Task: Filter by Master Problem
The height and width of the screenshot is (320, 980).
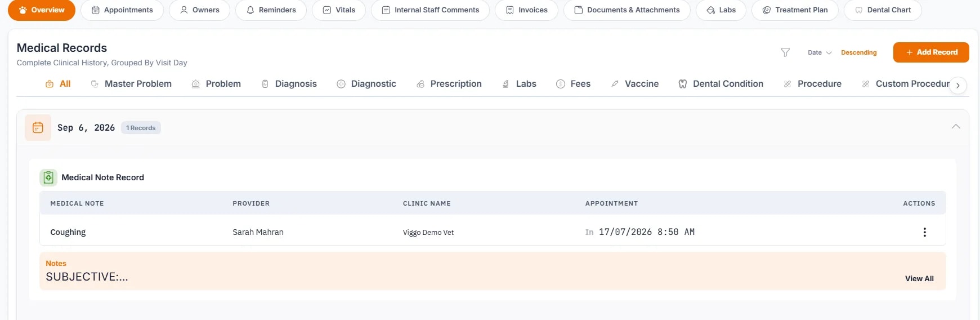Action: click(x=131, y=84)
